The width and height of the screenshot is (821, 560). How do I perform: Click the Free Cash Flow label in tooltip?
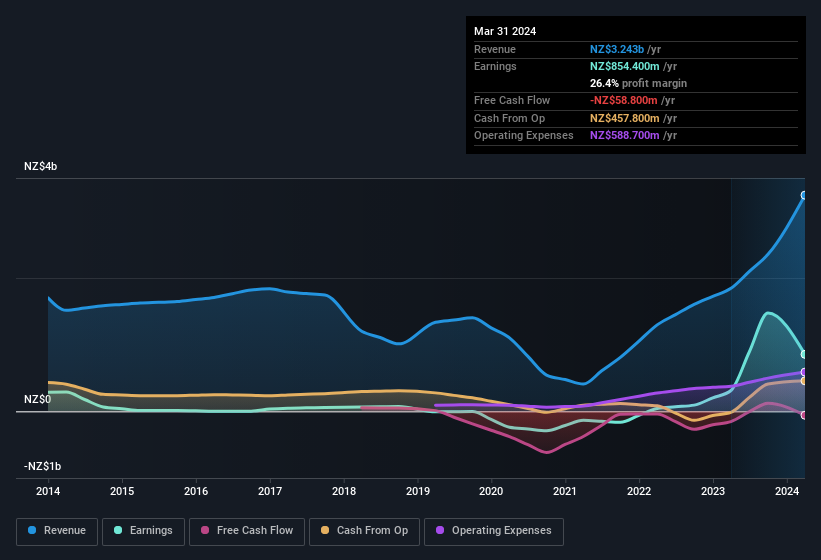(512, 100)
